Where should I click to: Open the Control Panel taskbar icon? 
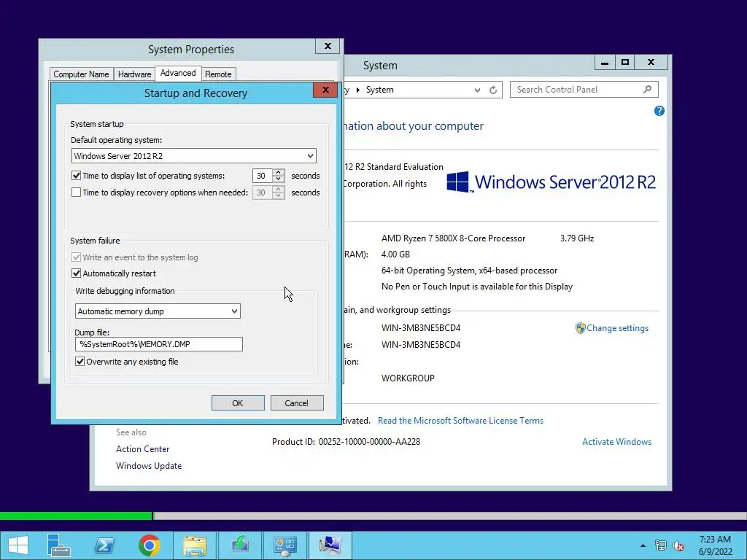click(285, 545)
